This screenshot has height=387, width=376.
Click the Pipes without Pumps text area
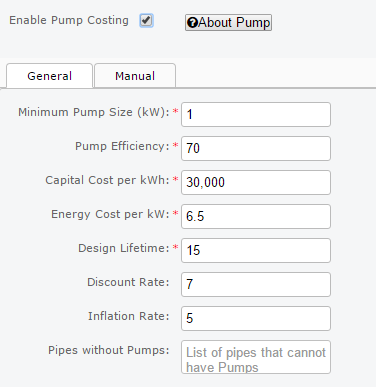tap(256, 357)
